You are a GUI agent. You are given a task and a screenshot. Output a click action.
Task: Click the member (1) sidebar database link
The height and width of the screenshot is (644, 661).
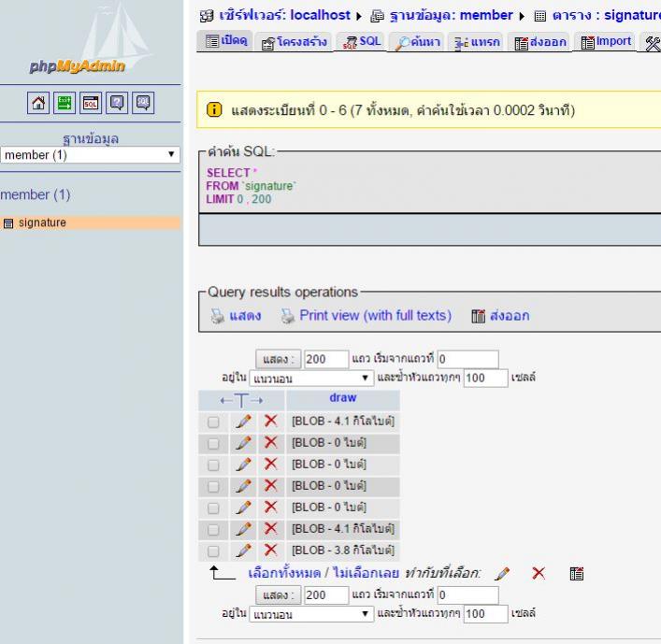(x=36, y=194)
